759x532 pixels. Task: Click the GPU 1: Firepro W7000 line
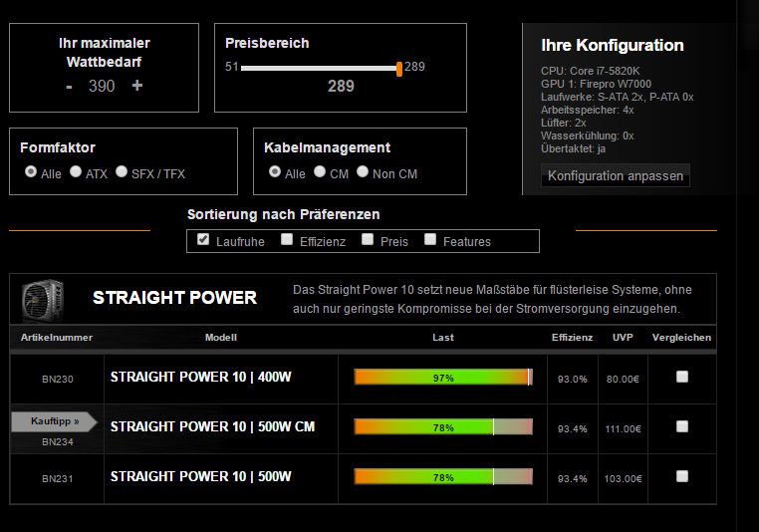[x=596, y=84]
